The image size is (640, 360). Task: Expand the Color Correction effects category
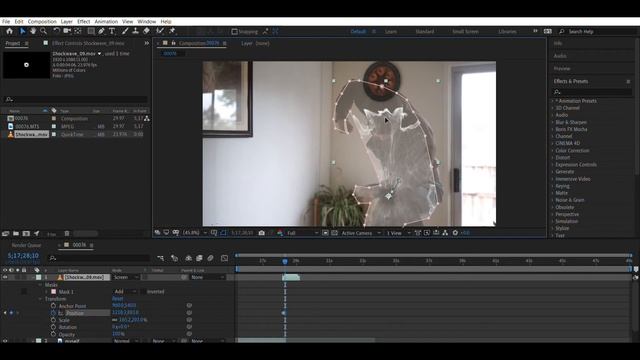(x=553, y=151)
